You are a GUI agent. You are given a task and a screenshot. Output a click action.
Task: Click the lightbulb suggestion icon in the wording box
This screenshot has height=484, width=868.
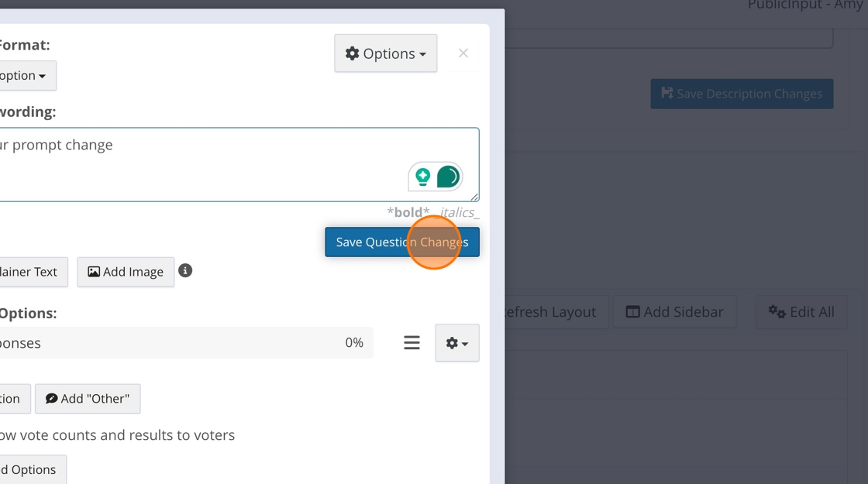(x=422, y=177)
